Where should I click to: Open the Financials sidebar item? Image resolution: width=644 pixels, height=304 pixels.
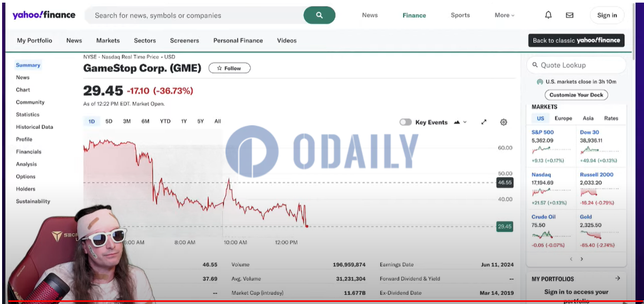tap(29, 151)
